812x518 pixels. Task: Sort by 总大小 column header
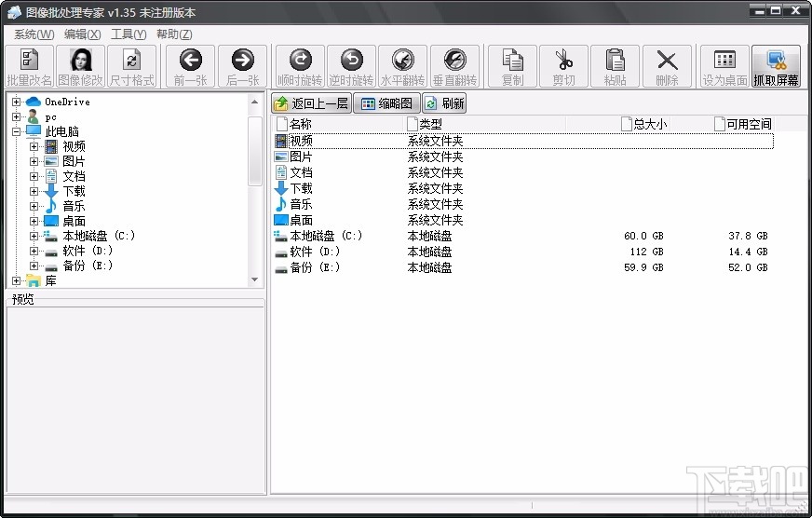point(616,124)
